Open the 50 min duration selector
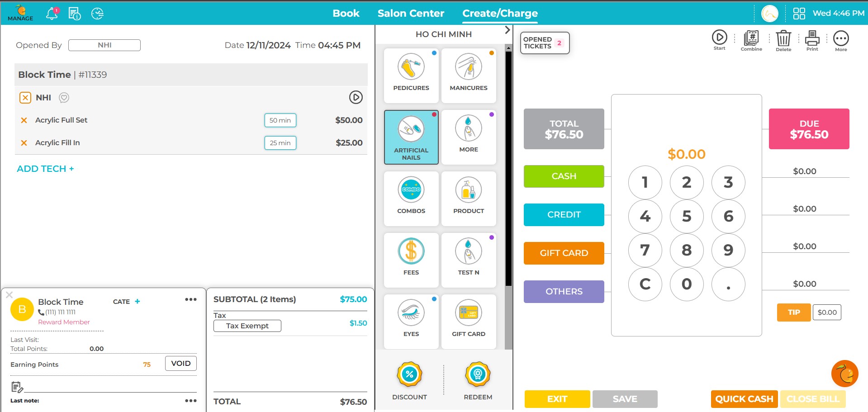 280,120
